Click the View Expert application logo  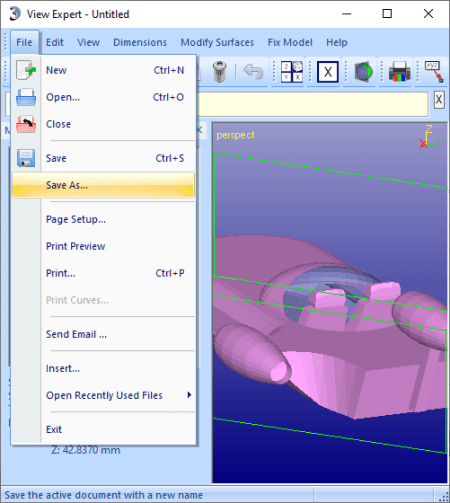click(15, 14)
